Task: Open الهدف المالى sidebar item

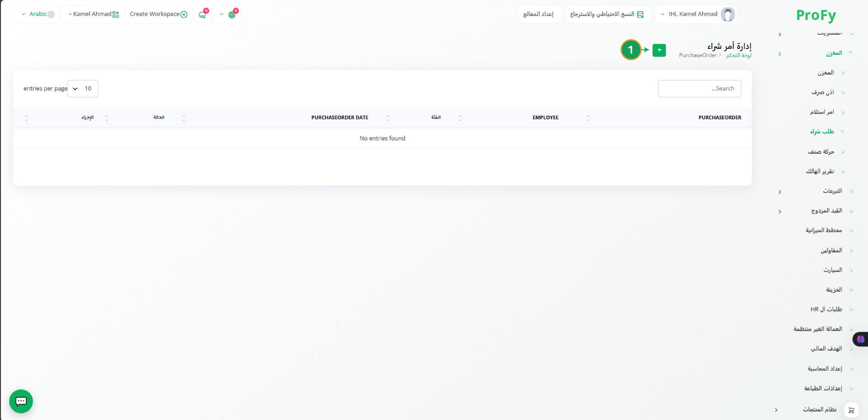Action: pyautogui.click(x=826, y=348)
